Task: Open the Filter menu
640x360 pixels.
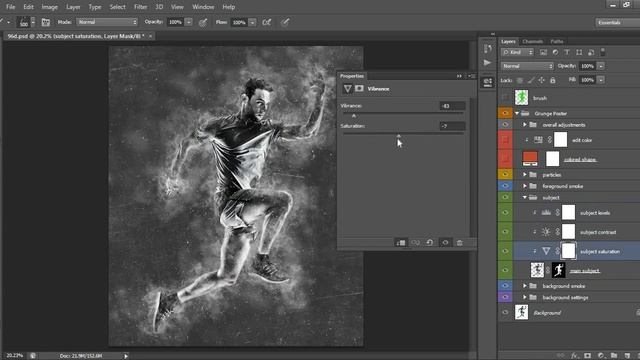Action: (140, 7)
